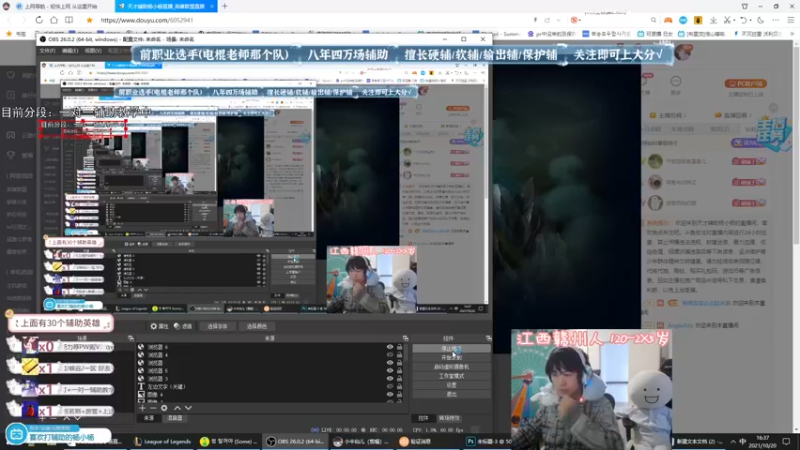Open OBS 编辑 menu
Viewport: 800px width, 450px height.
(70, 51)
